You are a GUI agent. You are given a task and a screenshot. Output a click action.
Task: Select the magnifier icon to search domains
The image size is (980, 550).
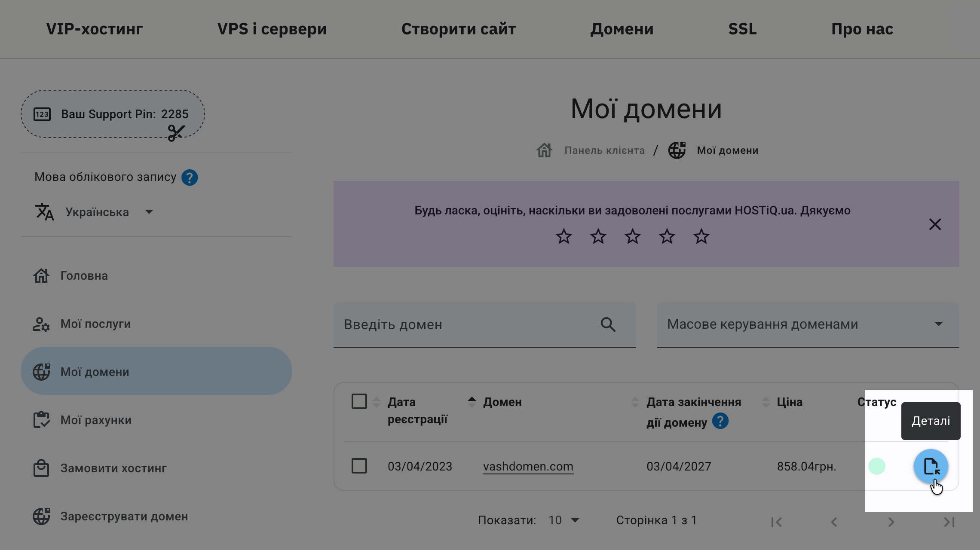tap(607, 324)
